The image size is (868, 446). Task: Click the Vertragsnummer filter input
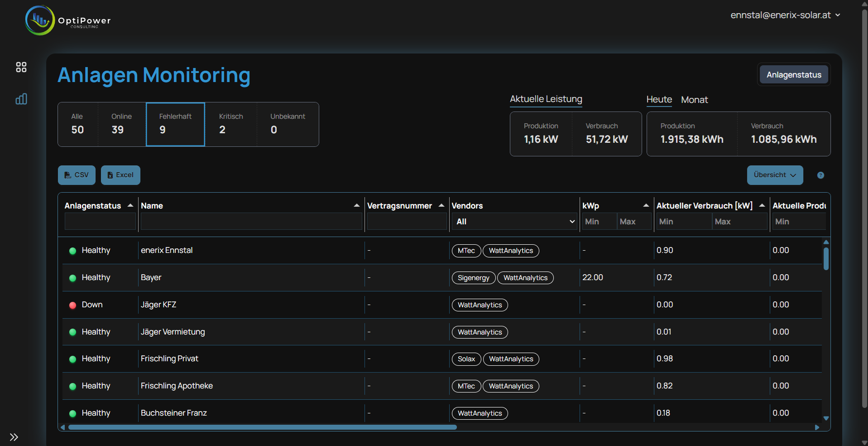[407, 222]
